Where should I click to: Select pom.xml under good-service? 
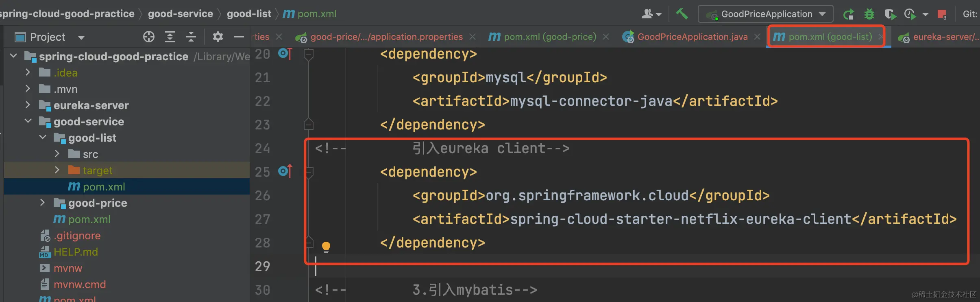point(89,219)
